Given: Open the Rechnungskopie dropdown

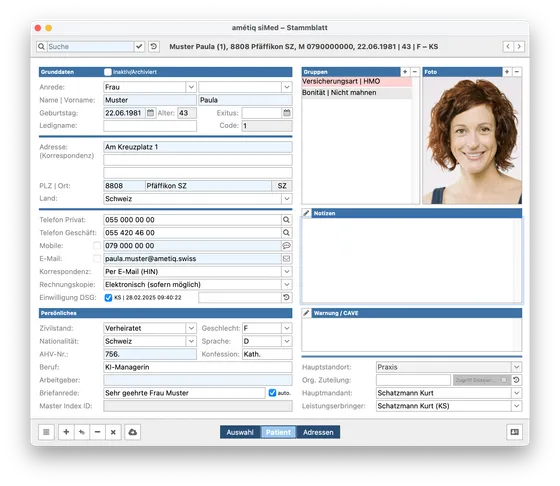Looking at the screenshot, I should point(287,285).
